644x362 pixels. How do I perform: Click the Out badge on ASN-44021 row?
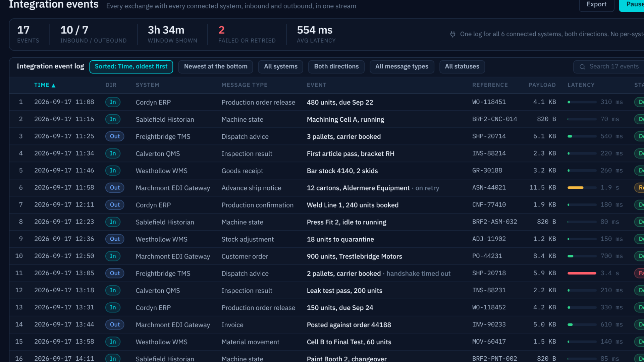click(115, 188)
